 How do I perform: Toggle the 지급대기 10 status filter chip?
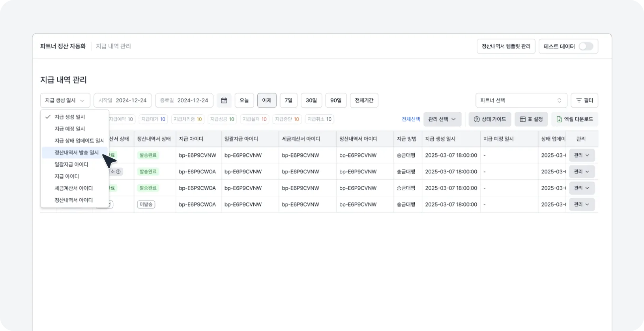click(x=153, y=119)
